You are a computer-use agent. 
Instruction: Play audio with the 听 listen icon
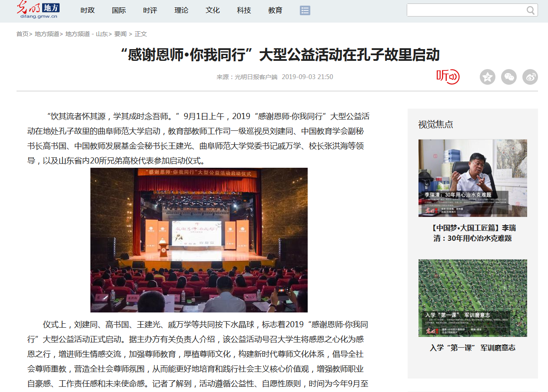tap(448, 77)
